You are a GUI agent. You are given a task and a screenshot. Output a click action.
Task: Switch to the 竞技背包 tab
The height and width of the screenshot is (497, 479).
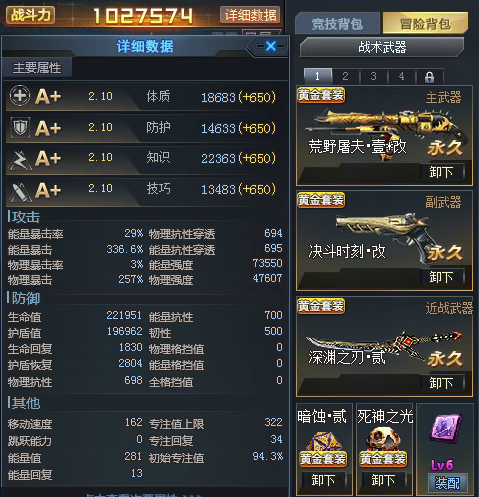[x=337, y=24]
